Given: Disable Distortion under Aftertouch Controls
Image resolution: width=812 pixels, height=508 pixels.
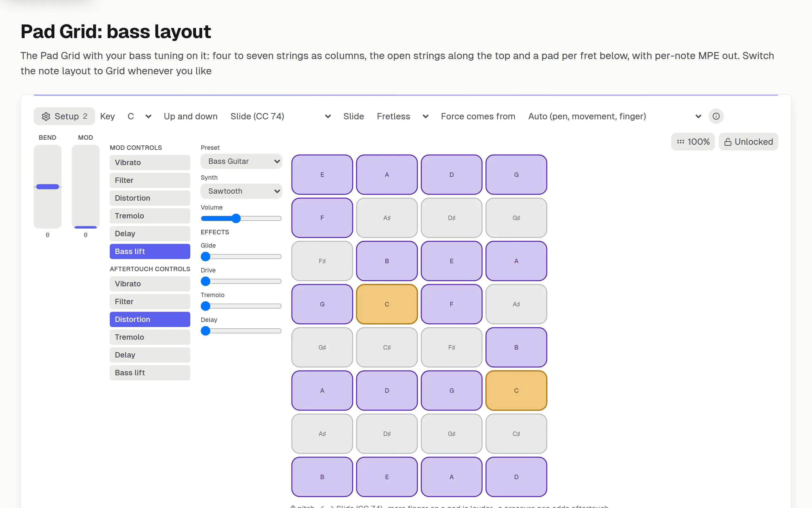Looking at the screenshot, I should coord(150,319).
